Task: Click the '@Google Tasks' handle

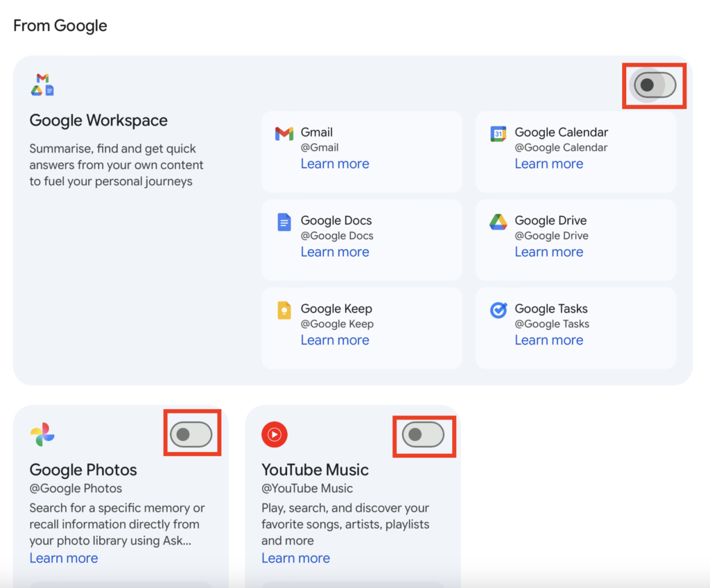Action: click(552, 325)
